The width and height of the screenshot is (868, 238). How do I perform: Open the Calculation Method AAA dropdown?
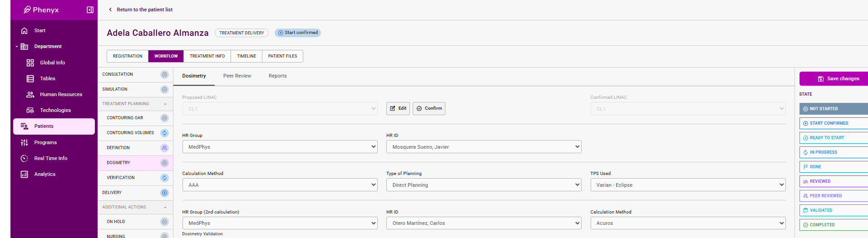click(280, 185)
